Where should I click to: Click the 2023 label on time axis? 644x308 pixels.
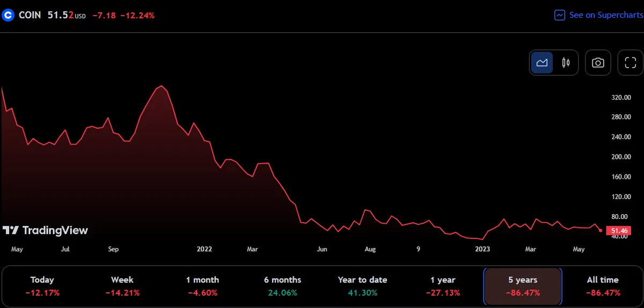[482, 249]
